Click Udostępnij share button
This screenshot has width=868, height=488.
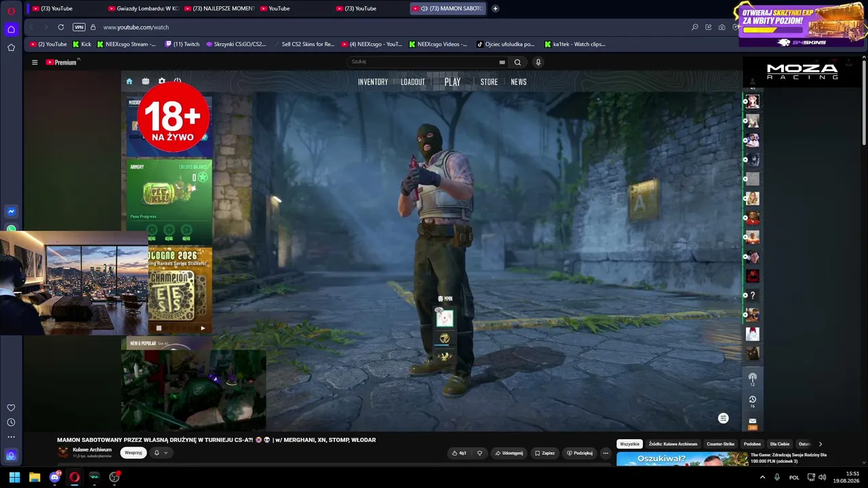pyautogui.click(x=509, y=453)
